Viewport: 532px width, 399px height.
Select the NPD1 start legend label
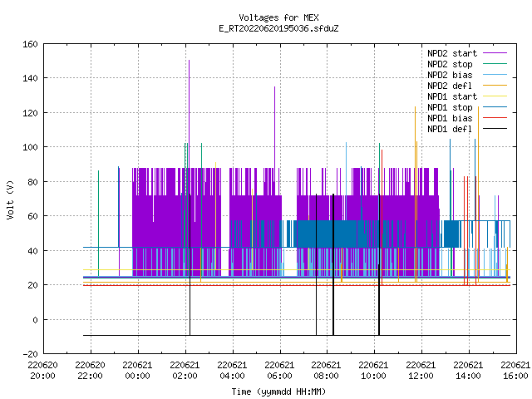(452, 96)
